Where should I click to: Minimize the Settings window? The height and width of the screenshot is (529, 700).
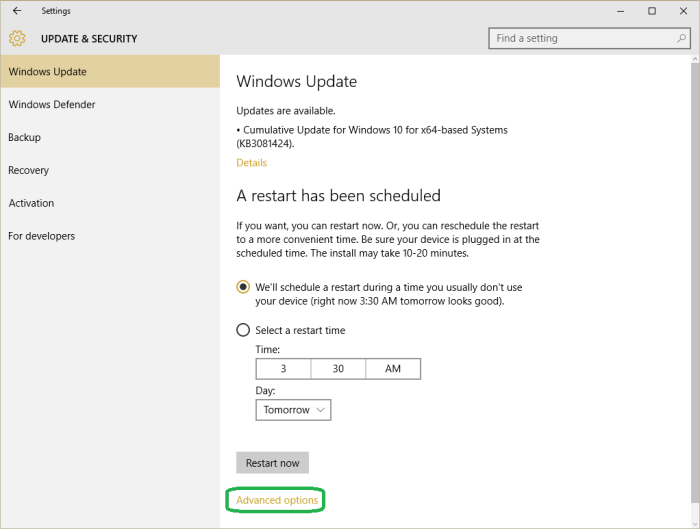(621, 11)
